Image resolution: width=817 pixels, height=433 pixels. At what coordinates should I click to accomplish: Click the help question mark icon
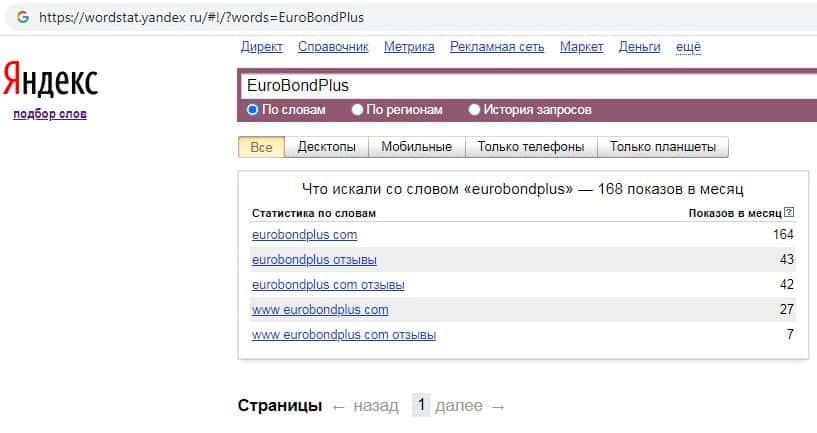click(x=789, y=213)
